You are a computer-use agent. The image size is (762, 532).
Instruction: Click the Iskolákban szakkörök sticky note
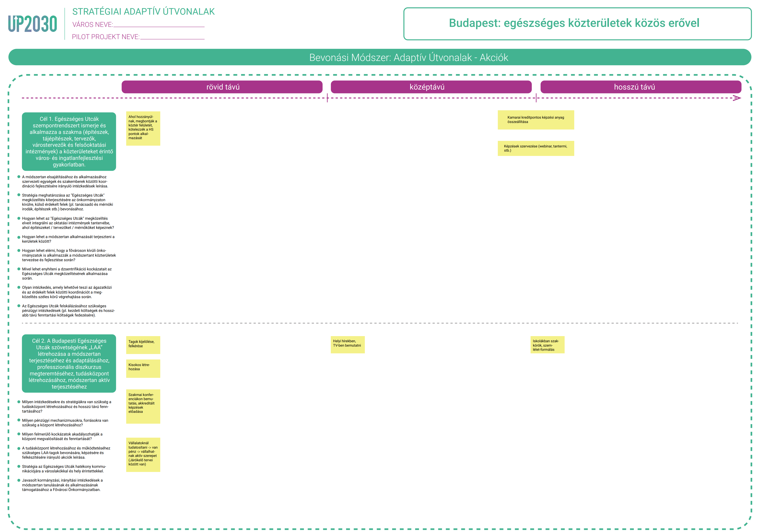(547, 344)
